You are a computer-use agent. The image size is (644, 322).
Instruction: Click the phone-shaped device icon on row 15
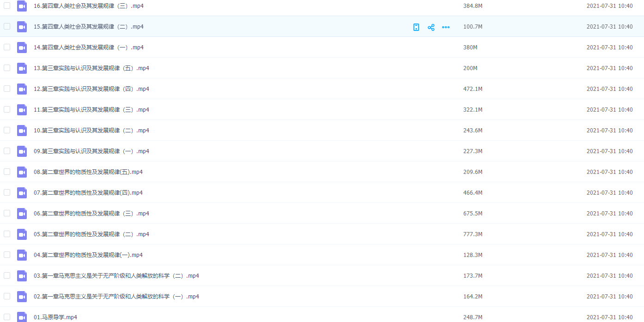tap(416, 27)
